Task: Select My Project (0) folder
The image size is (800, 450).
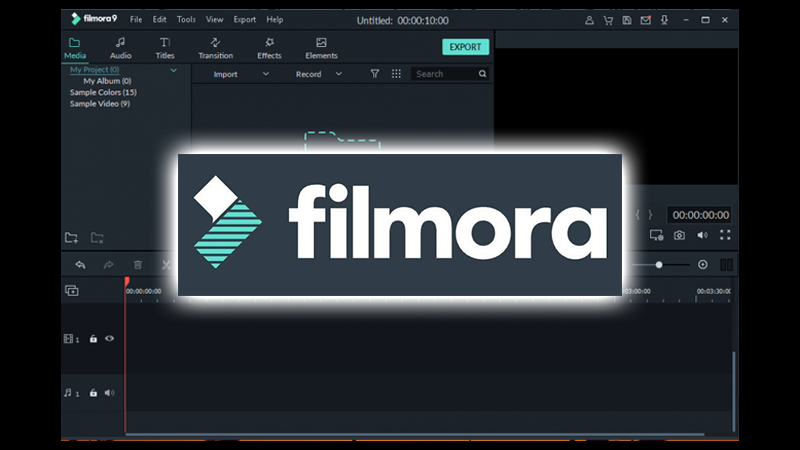Action: click(95, 69)
